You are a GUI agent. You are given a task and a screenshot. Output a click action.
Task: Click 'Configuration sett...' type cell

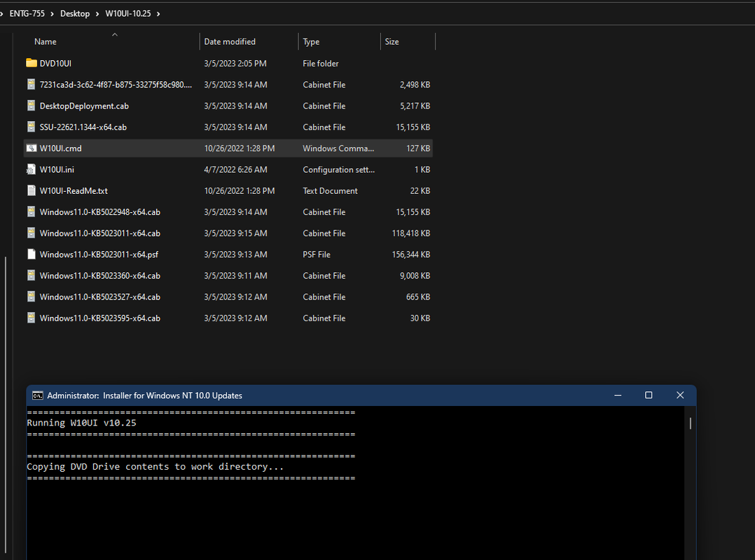339,169
